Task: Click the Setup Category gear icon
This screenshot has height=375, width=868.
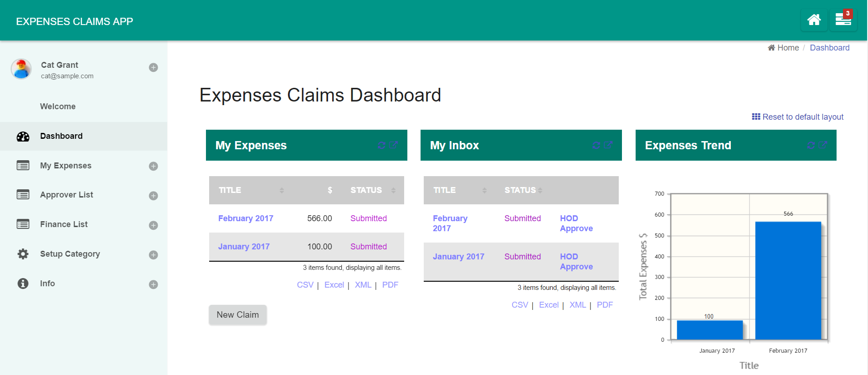Action: tap(23, 254)
